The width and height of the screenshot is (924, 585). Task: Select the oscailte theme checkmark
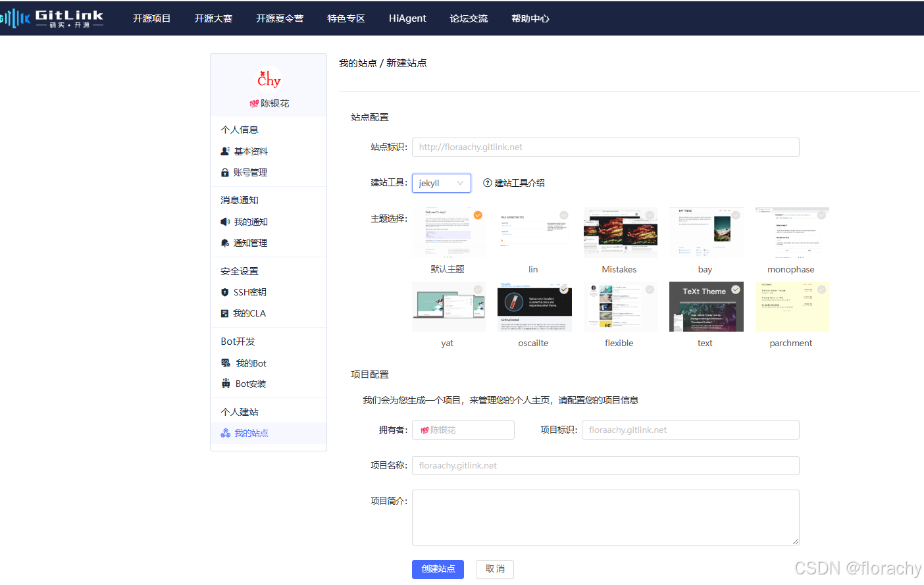(x=563, y=290)
